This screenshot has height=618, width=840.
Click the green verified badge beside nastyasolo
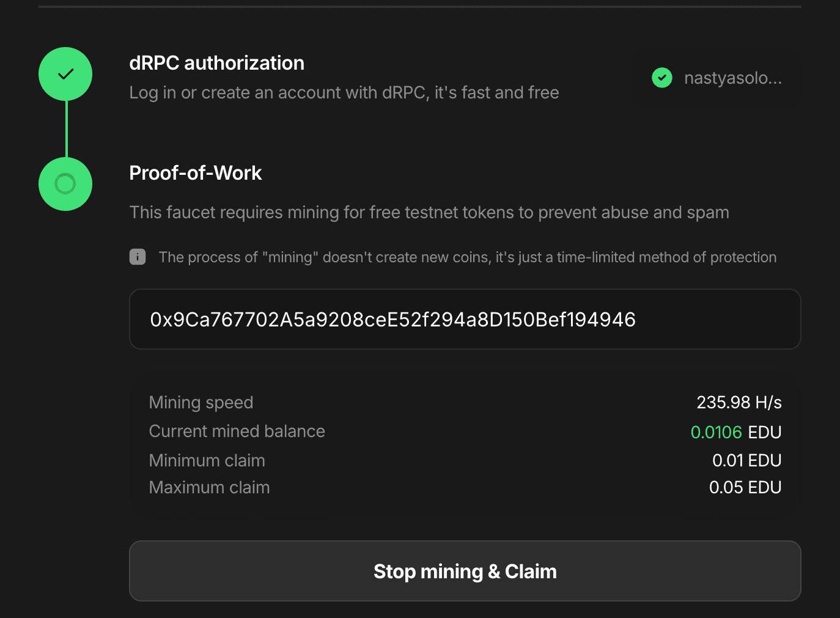pos(662,78)
